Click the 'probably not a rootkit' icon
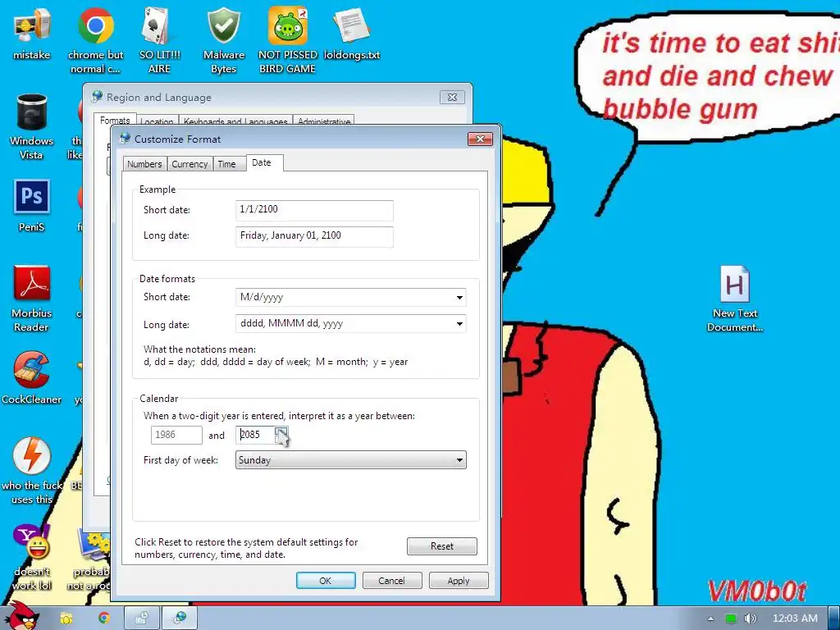840x630 pixels. coord(91,557)
